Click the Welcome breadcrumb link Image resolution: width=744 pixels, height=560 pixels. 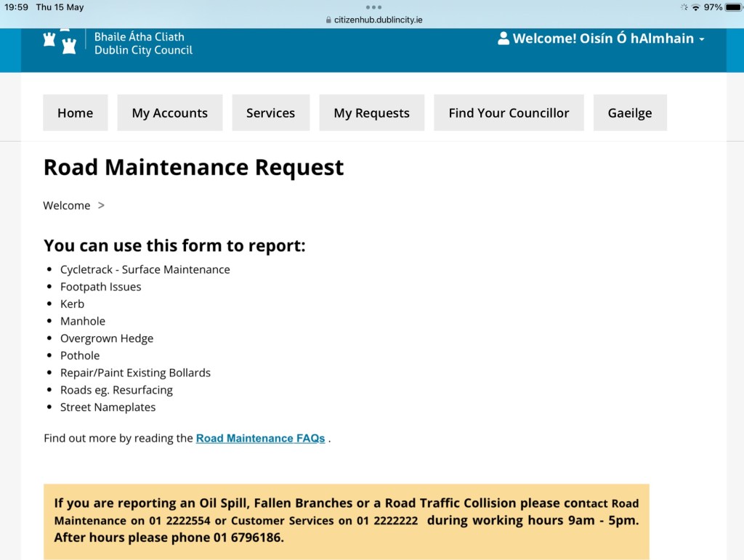(67, 206)
